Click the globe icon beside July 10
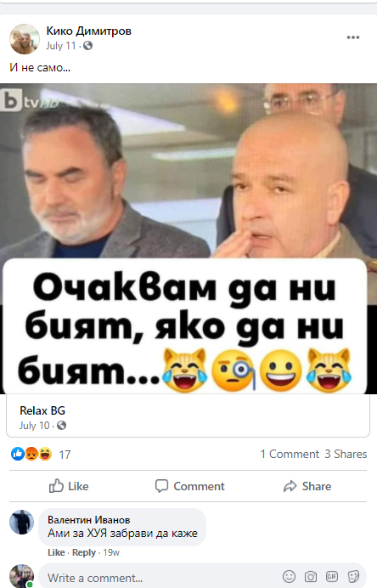The image size is (377, 588). pos(61,426)
